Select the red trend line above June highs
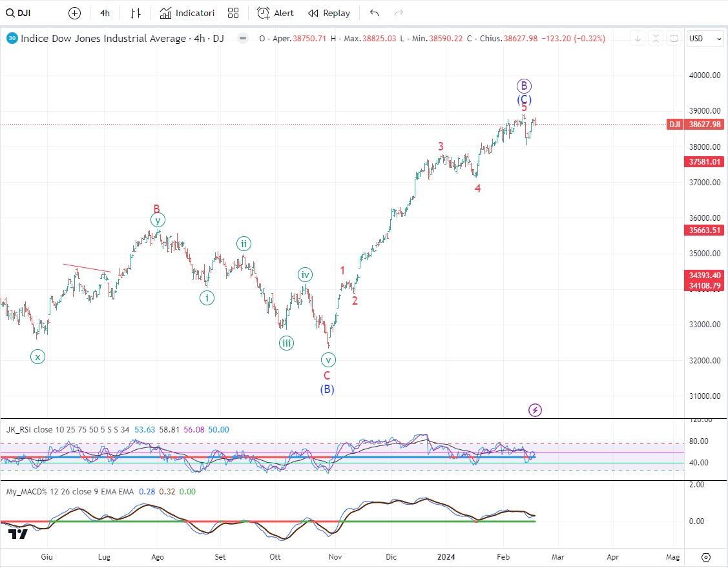The height and width of the screenshot is (568, 728). (87, 268)
